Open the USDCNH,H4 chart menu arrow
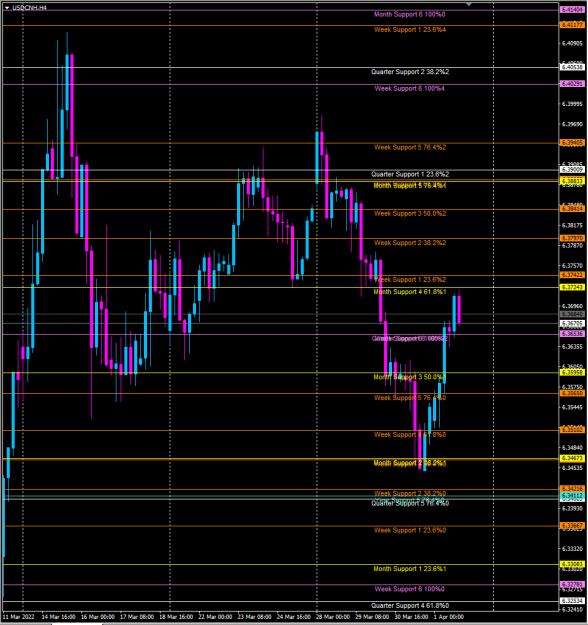 7,8
